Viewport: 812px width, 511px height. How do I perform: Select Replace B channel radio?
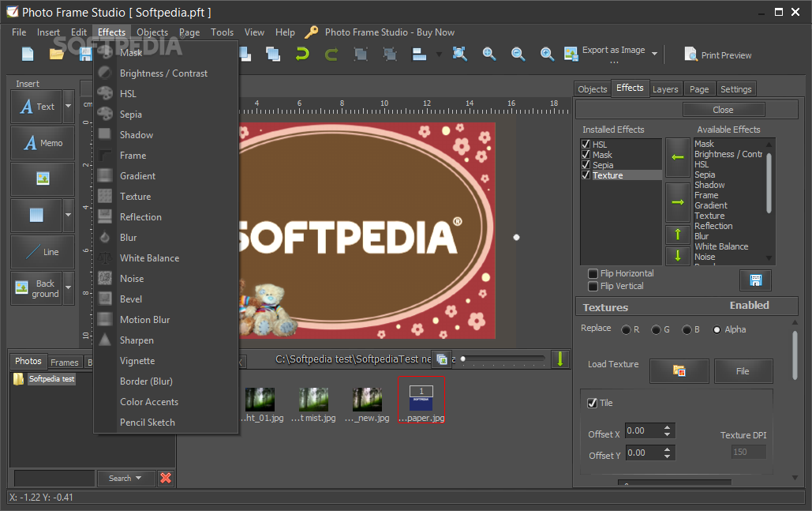click(x=687, y=329)
